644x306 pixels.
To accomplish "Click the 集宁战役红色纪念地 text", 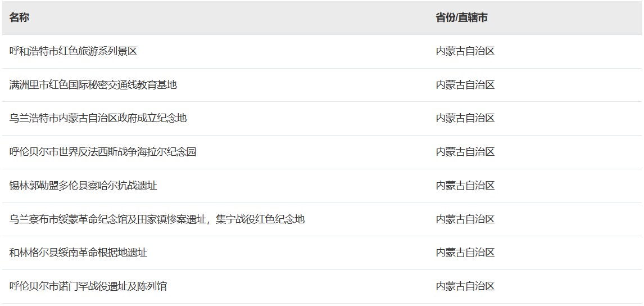I will click(260, 219).
